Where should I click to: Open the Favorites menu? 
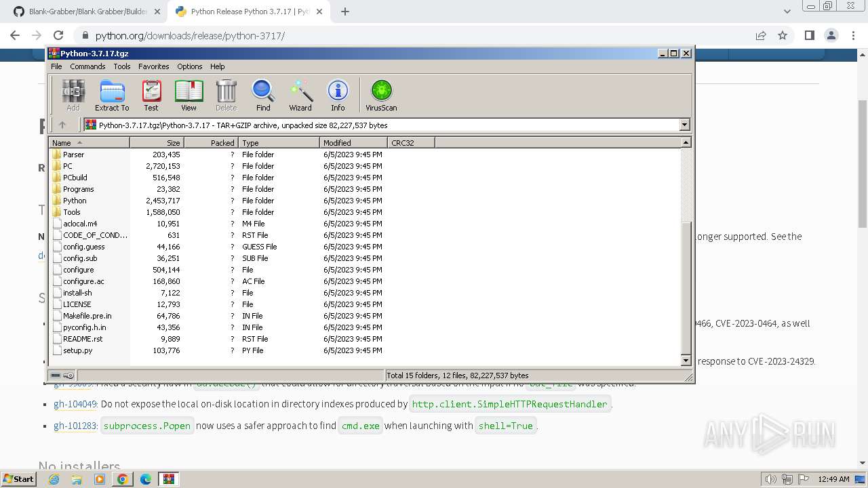coord(154,66)
